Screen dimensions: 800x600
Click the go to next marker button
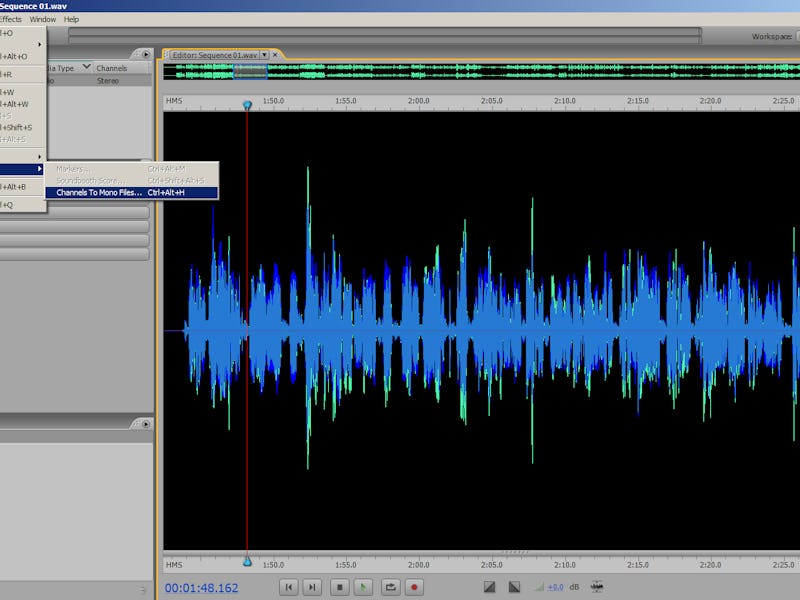tap(313, 588)
